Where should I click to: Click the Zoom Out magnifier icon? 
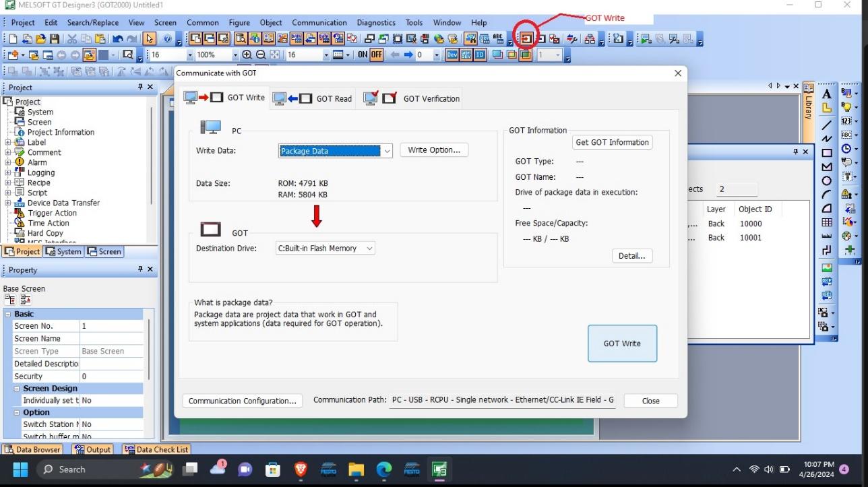tap(261, 55)
